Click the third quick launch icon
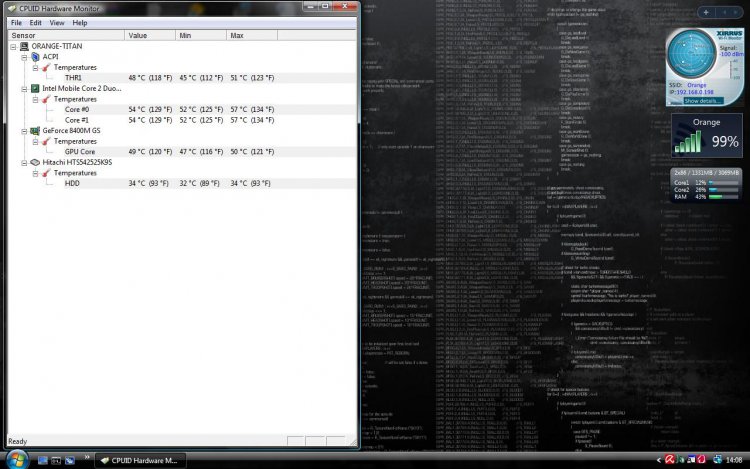Viewport: 750px width, 469px height. click(x=70, y=460)
